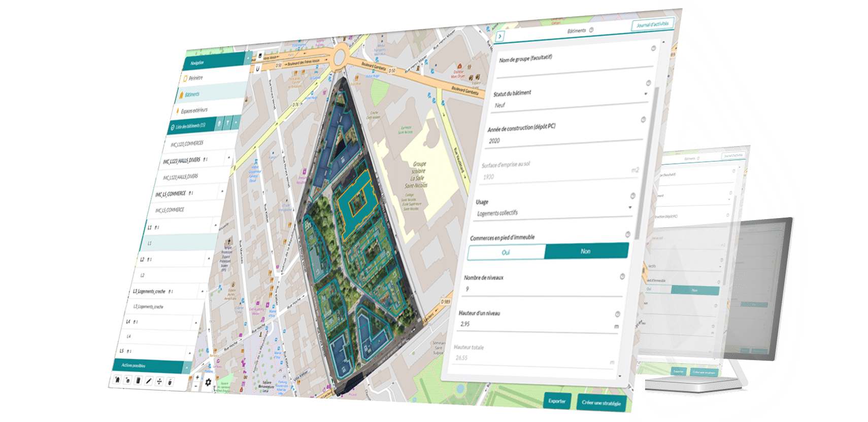This screenshot has width=868, height=422.
Task: Click Créer une stratégie button
Action: point(602,403)
